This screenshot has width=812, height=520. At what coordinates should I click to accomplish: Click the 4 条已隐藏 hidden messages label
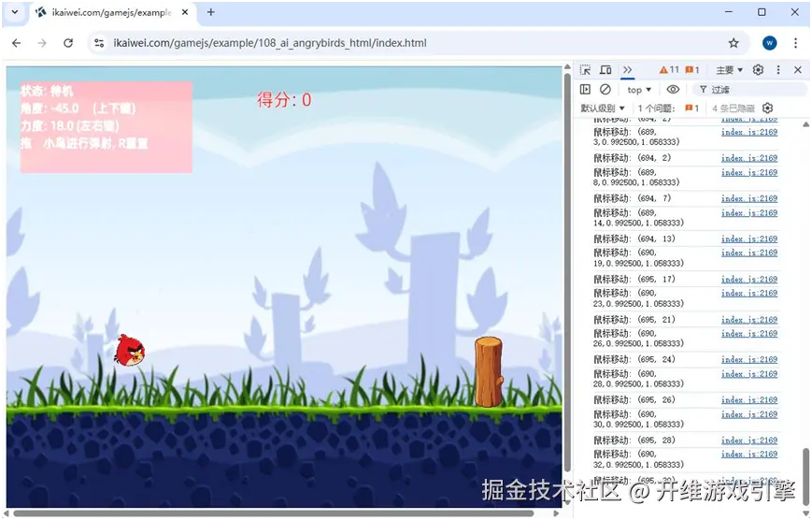pos(734,108)
